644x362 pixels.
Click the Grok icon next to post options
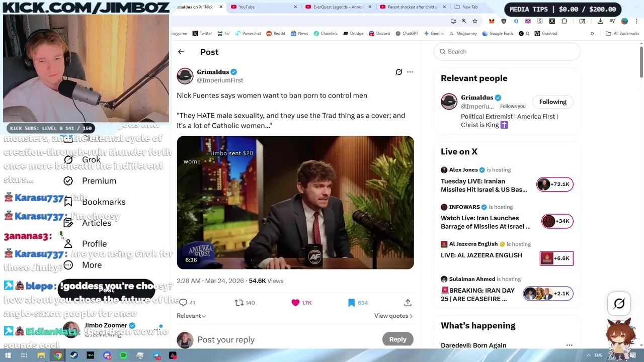(399, 72)
